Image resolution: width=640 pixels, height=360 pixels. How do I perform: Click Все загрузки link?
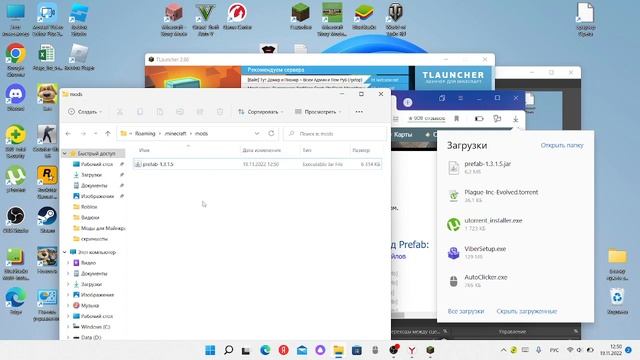466,311
